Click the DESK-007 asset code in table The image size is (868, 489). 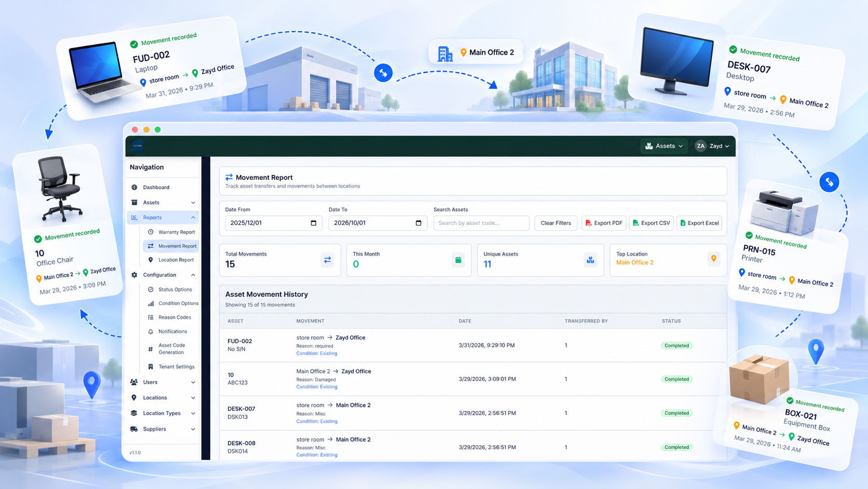(x=241, y=409)
